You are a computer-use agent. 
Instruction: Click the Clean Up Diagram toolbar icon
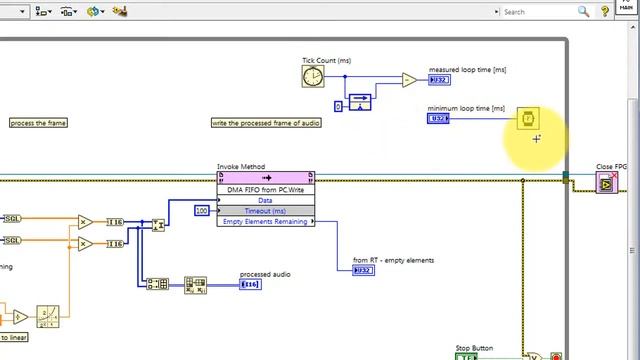pos(120,11)
